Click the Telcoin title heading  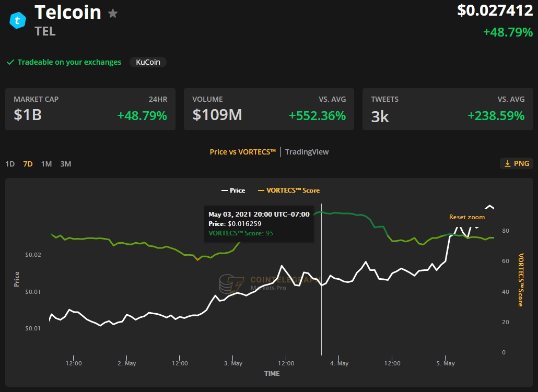[68, 13]
